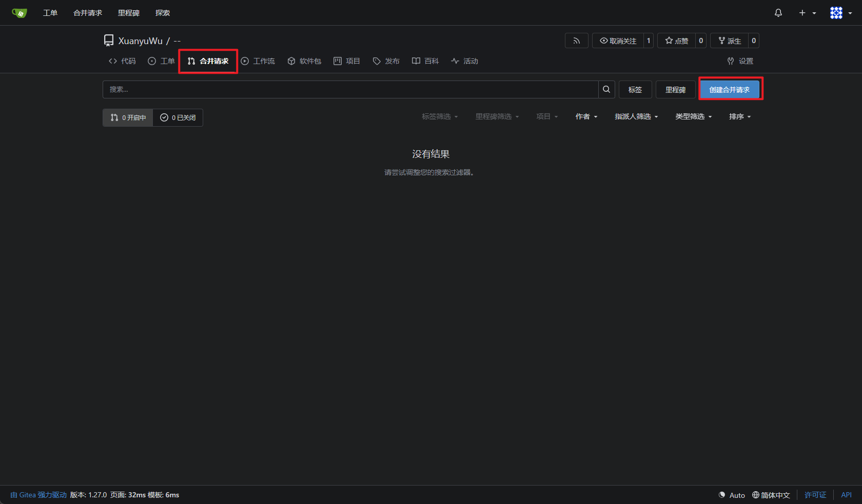This screenshot has height=504, width=862.
Task: Expand the 作者 author filter dropdown
Action: (586, 117)
